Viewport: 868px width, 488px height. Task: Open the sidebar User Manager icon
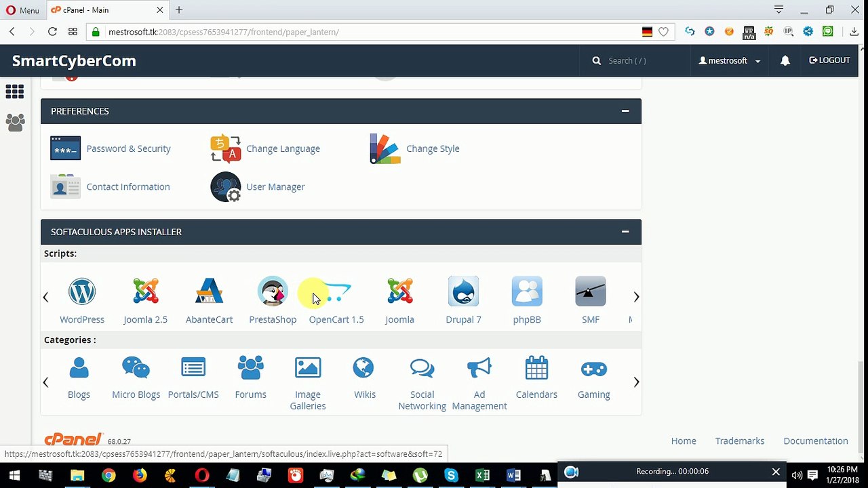[15, 123]
